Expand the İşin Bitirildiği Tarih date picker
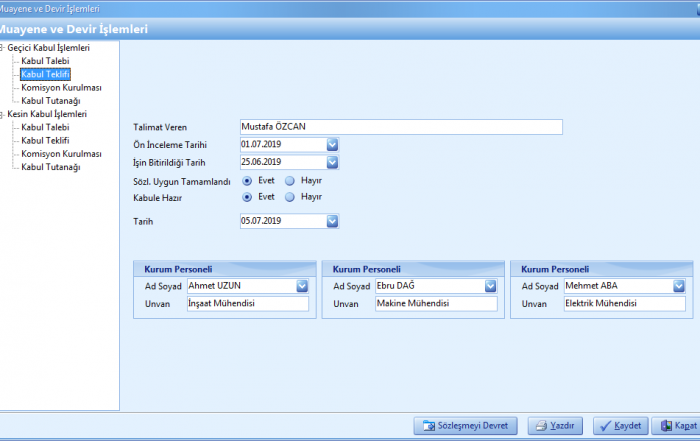Screen dimensions: 700x441 (333, 161)
